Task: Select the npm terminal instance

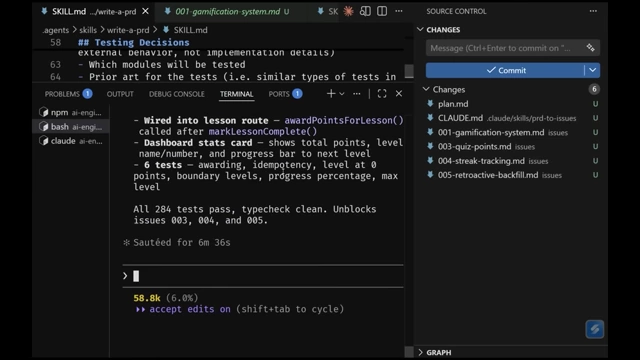Action: [x=71, y=112]
